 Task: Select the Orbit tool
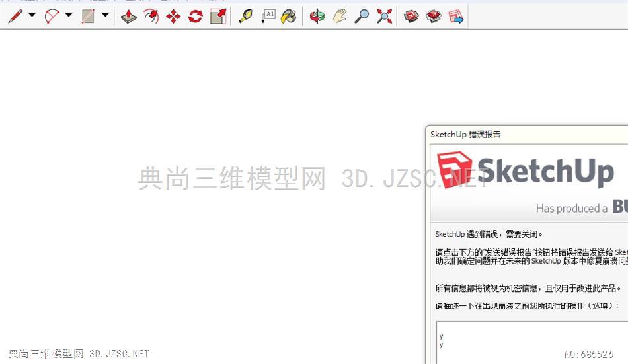317,17
